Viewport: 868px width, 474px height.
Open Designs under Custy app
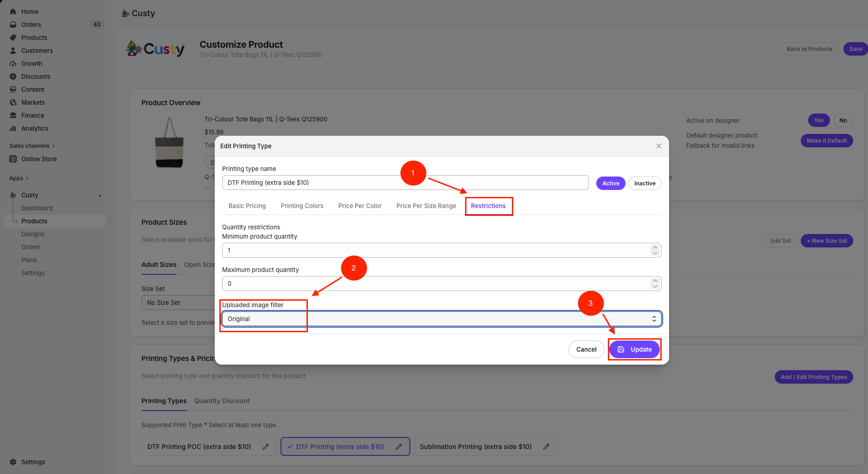pos(33,234)
